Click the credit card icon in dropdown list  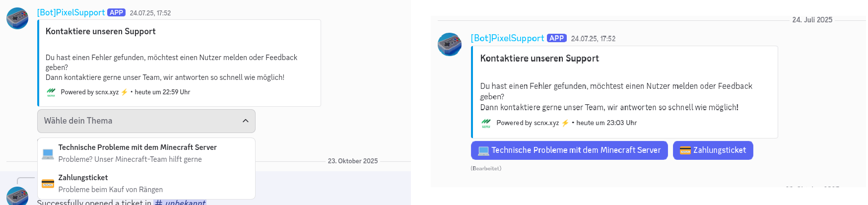pos(48,184)
